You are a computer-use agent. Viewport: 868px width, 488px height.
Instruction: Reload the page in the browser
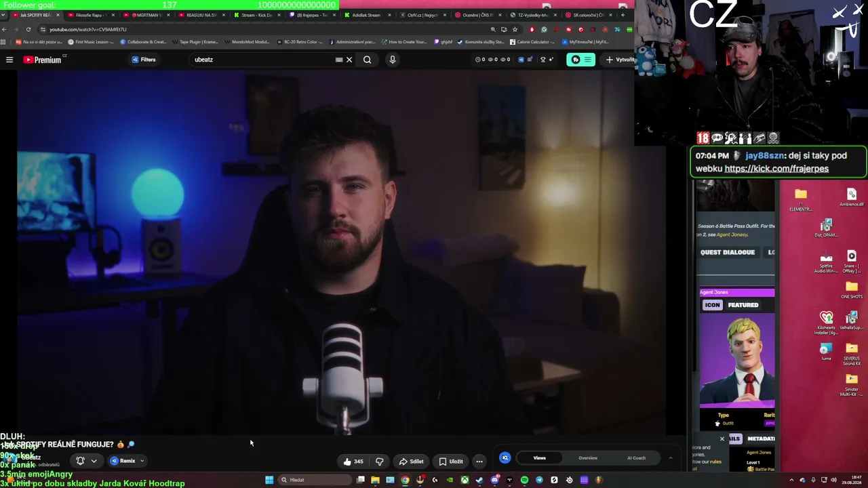click(28, 29)
